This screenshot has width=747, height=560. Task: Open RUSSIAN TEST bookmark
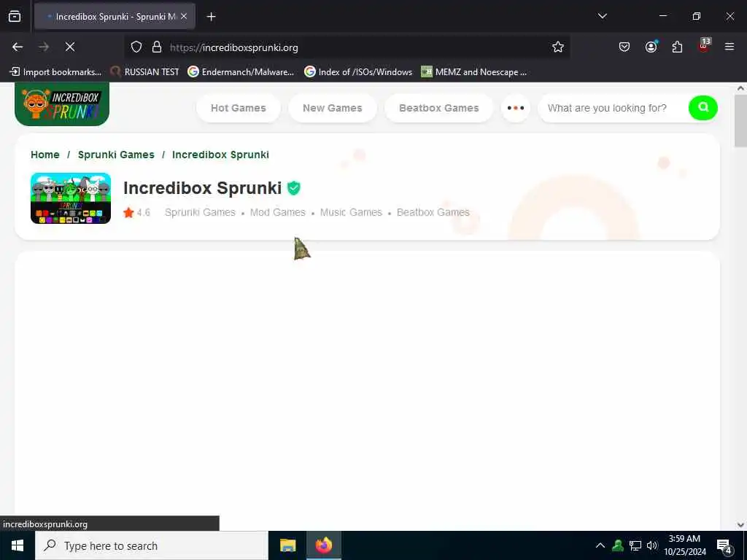point(145,72)
